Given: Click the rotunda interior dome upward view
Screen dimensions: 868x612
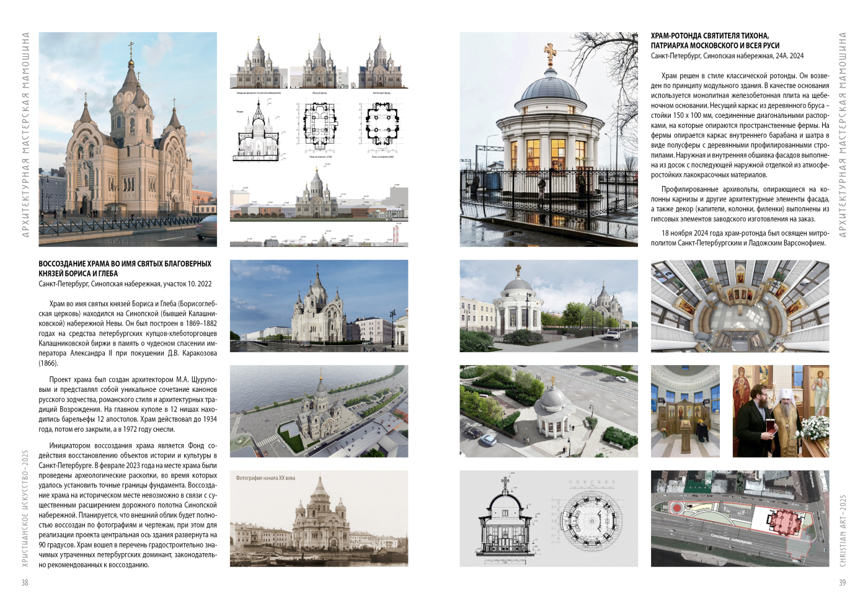Looking at the screenshot, I should click(740, 306).
